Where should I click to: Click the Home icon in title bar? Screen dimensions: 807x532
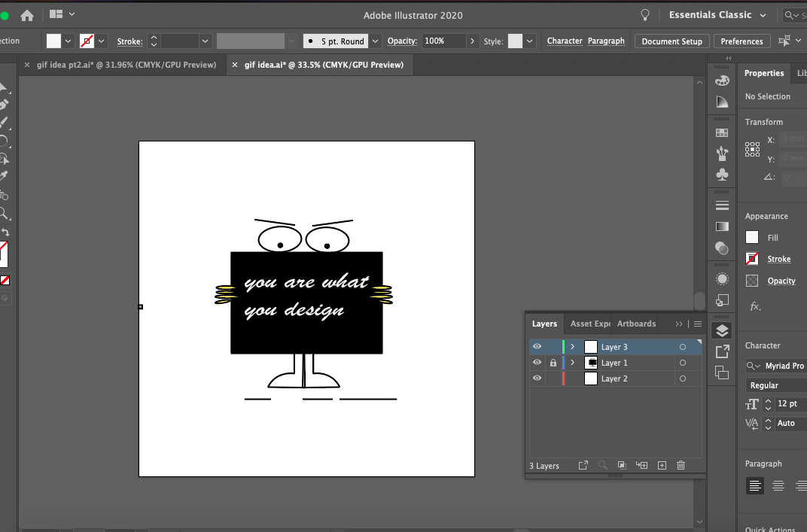[x=27, y=15]
